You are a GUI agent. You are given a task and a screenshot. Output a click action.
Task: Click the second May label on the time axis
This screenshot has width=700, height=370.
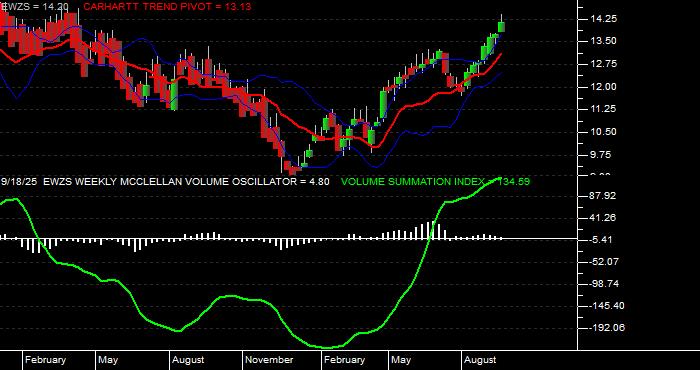coord(401,360)
